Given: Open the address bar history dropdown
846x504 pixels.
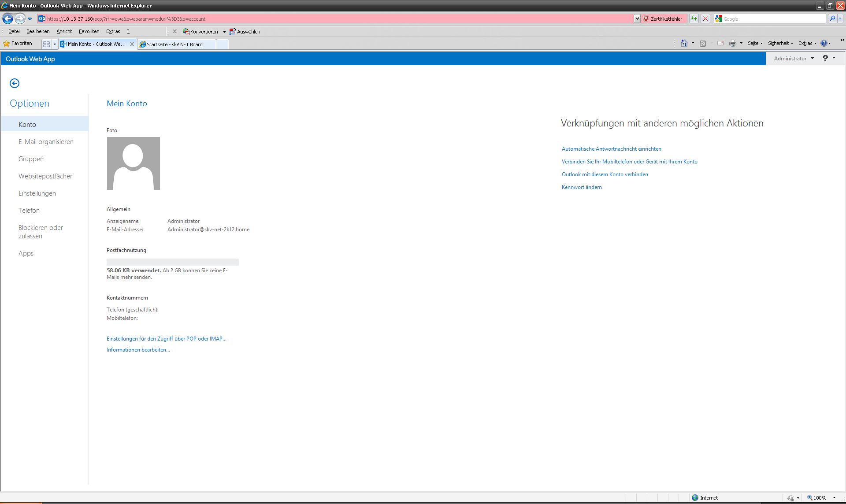Looking at the screenshot, I should (x=637, y=19).
